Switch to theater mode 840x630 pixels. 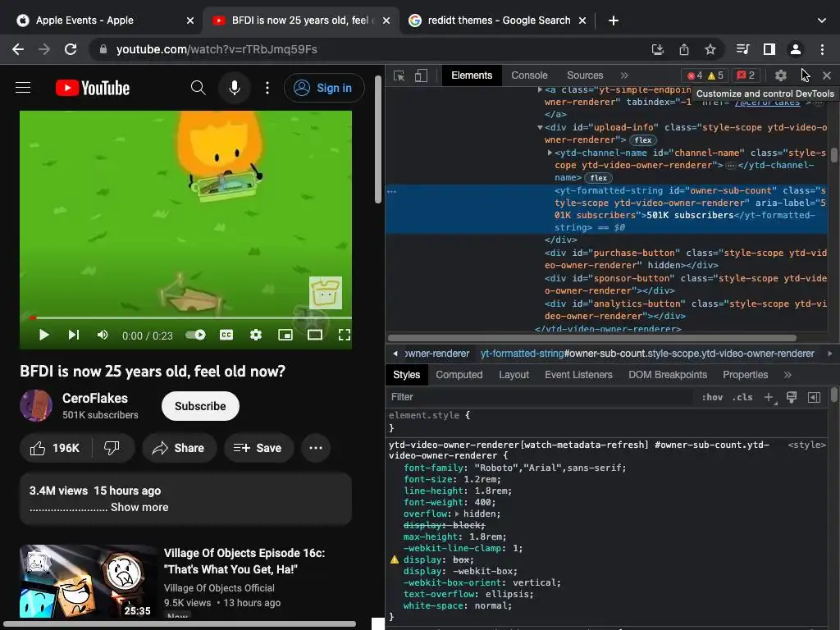(x=315, y=336)
